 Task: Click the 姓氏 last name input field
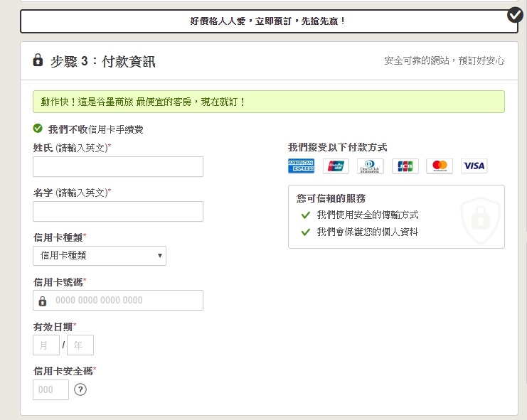118,166
